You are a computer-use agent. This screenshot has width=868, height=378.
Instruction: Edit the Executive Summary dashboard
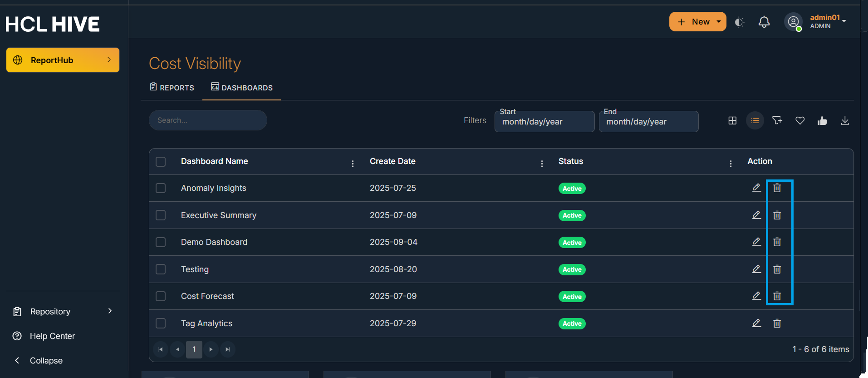click(756, 215)
